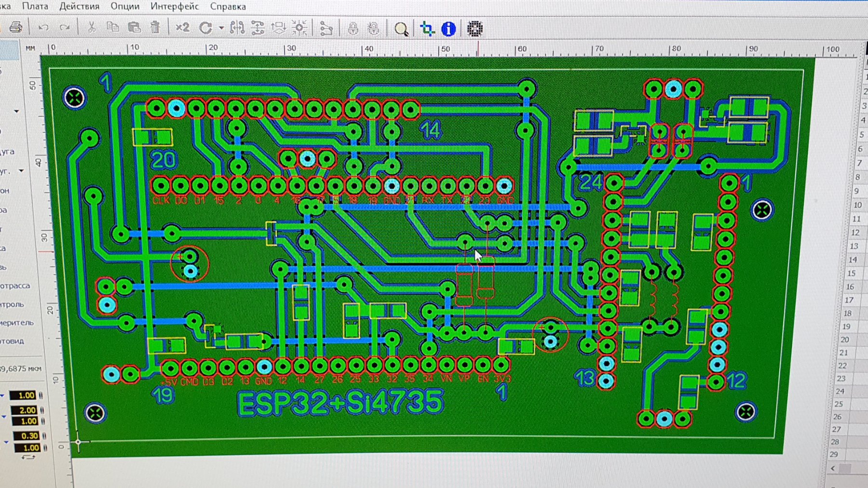Open preset arrow beside 2.00 field

coord(4,416)
